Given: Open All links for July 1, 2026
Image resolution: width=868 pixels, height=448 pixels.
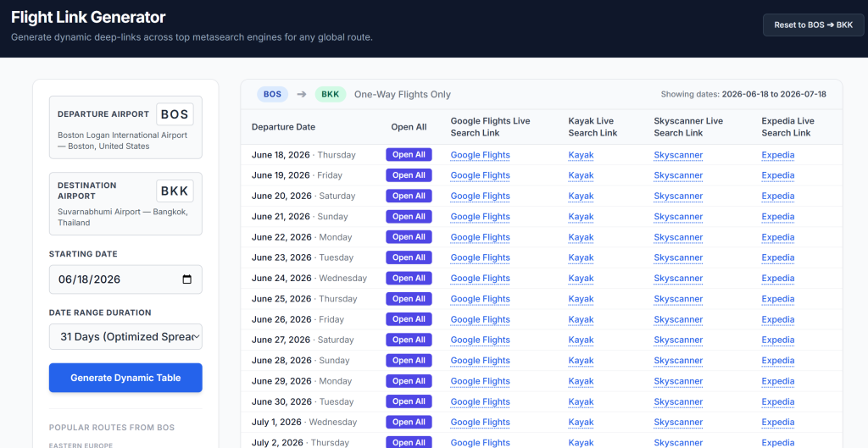Looking at the screenshot, I should (x=409, y=422).
